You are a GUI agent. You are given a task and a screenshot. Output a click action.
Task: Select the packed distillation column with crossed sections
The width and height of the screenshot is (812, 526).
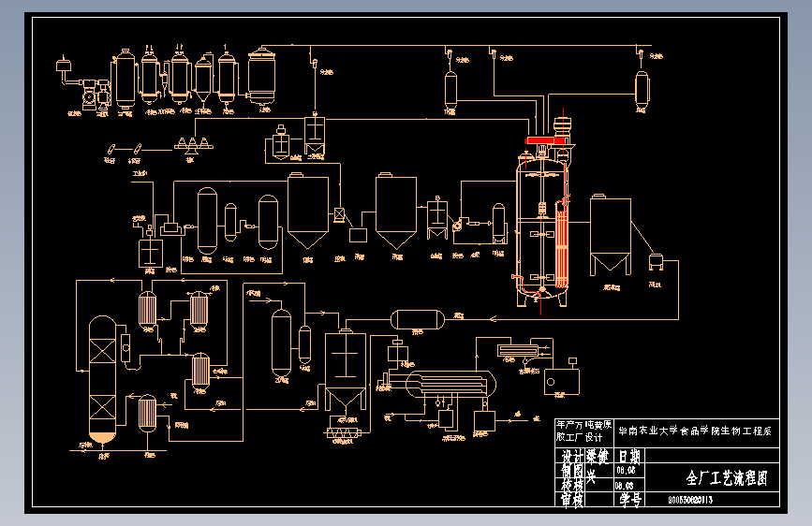[102, 381]
